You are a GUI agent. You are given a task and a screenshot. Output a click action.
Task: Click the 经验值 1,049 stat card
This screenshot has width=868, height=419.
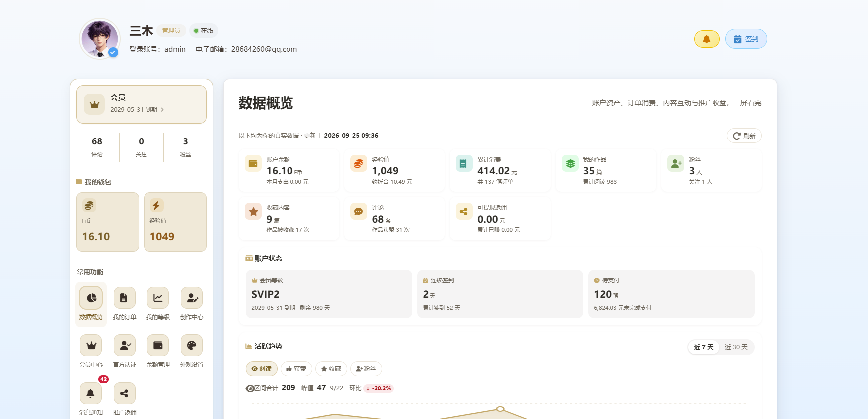pyautogui.click(x=395, y=170)
